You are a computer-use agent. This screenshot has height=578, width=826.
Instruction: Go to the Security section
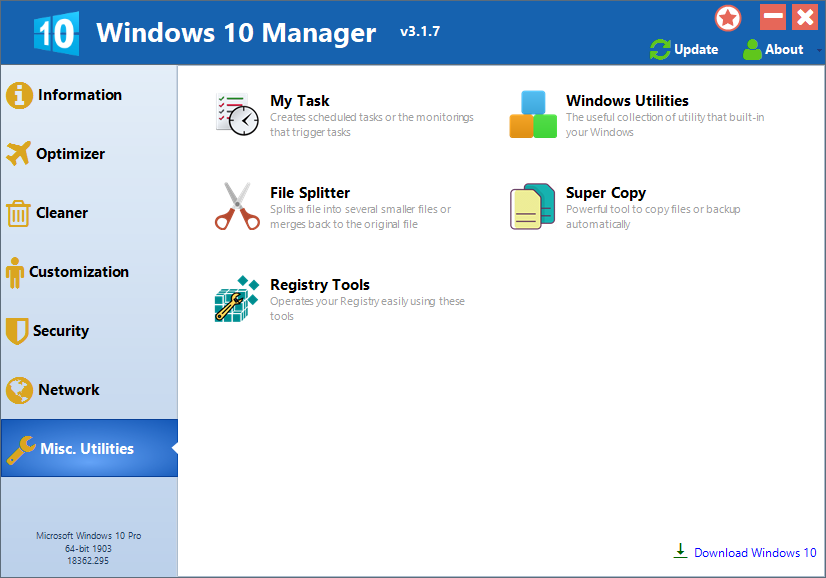tap(61, 331)
